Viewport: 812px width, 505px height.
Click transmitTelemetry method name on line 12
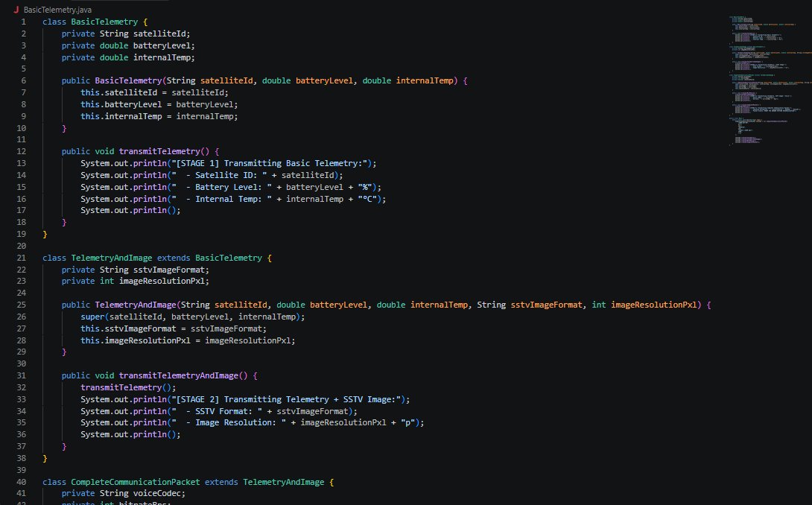159,151
